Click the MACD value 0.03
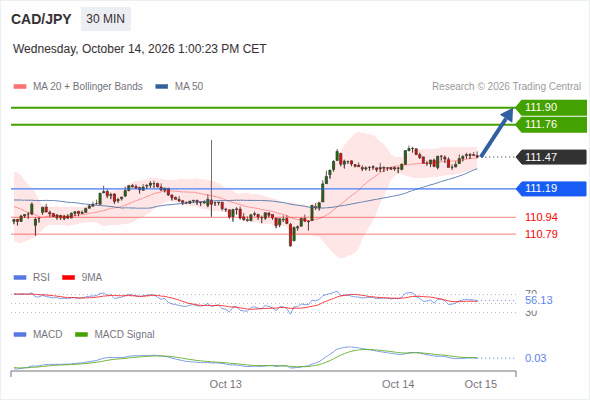This screenshot has height=400, width=590. point(536,358)
